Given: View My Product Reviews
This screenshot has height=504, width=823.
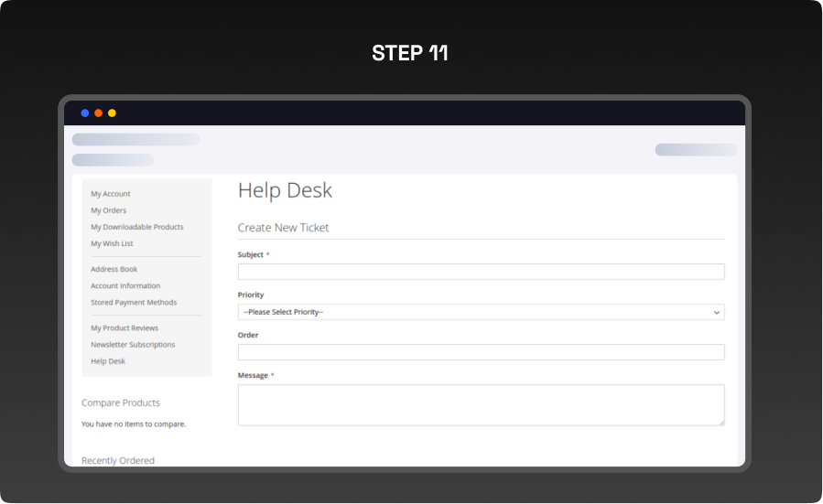Looking at the screenshot, I should pos(125,327).
